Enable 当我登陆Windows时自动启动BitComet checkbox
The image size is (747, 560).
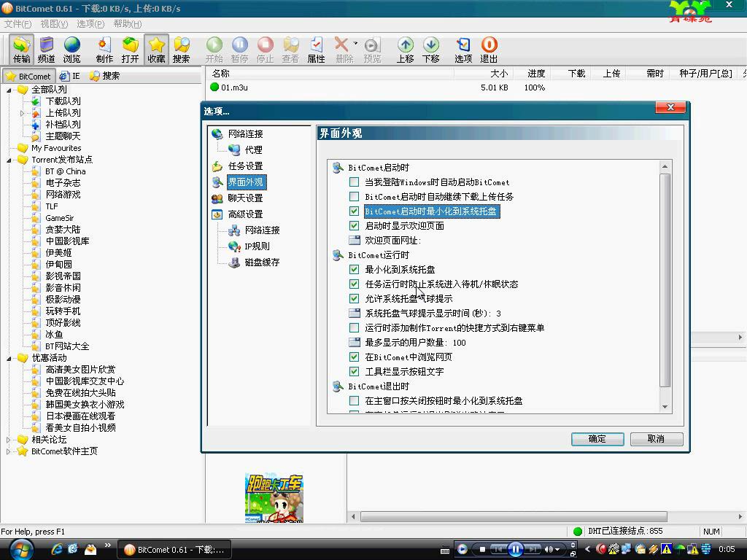[354, 182]
